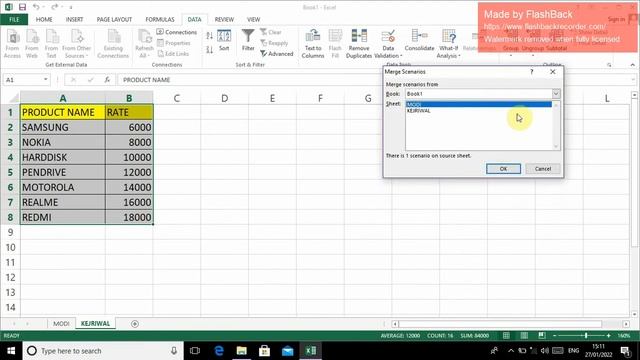Click Edit Links in ribbon

[x=173, y=53]
